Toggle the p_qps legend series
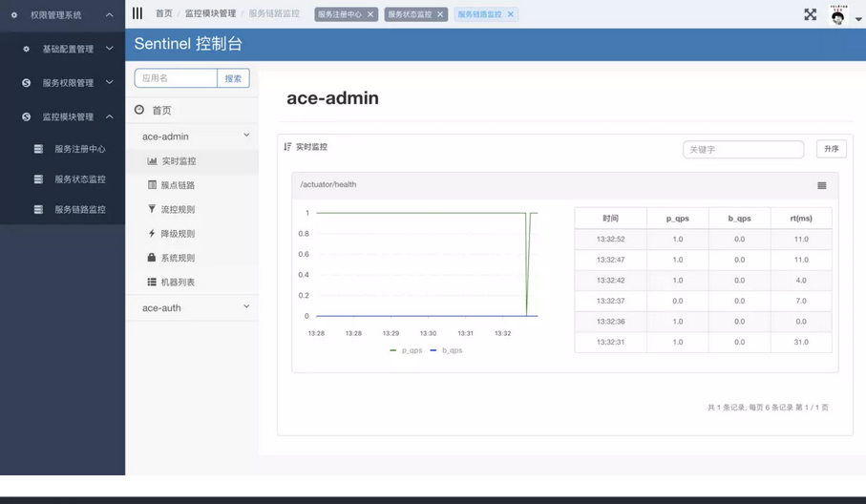The width and height of the screenshot is (866, 504). [x=406, y=350]
